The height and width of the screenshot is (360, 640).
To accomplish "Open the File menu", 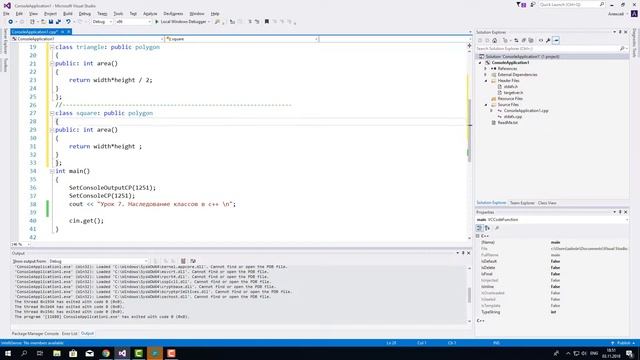I will [x=6, y=13].
